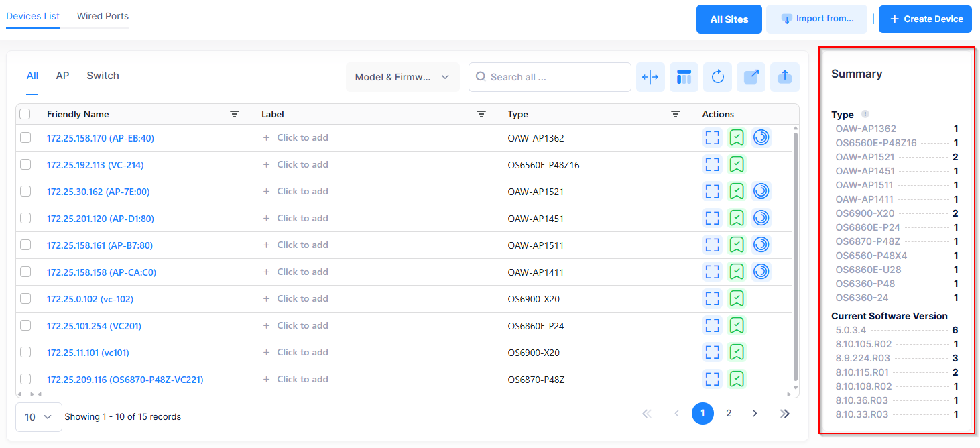Screen dimensions: 980x448
Task: Open the Model & Firmware view dropdown
Action: point(402,77)
